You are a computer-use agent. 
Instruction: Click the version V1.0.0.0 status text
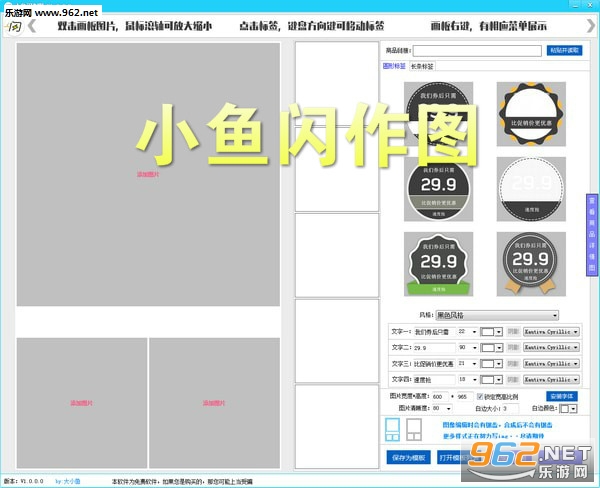point(23,481)
